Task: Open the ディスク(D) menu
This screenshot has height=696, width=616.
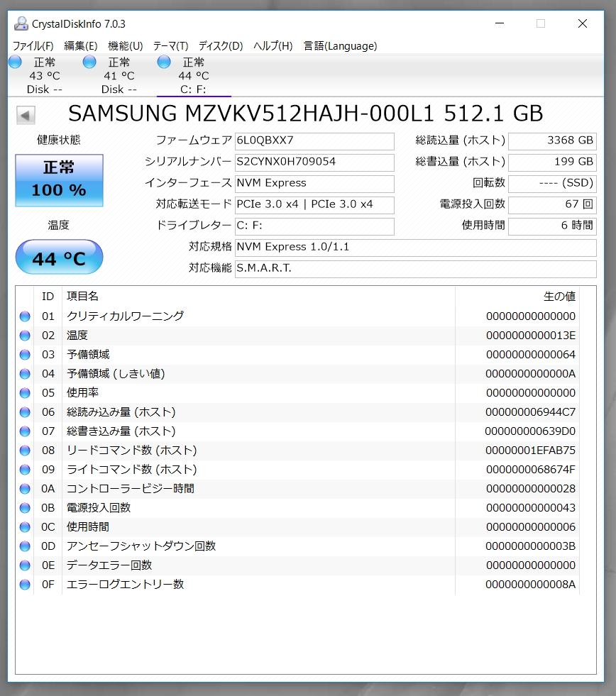Action: coord(221,46)
